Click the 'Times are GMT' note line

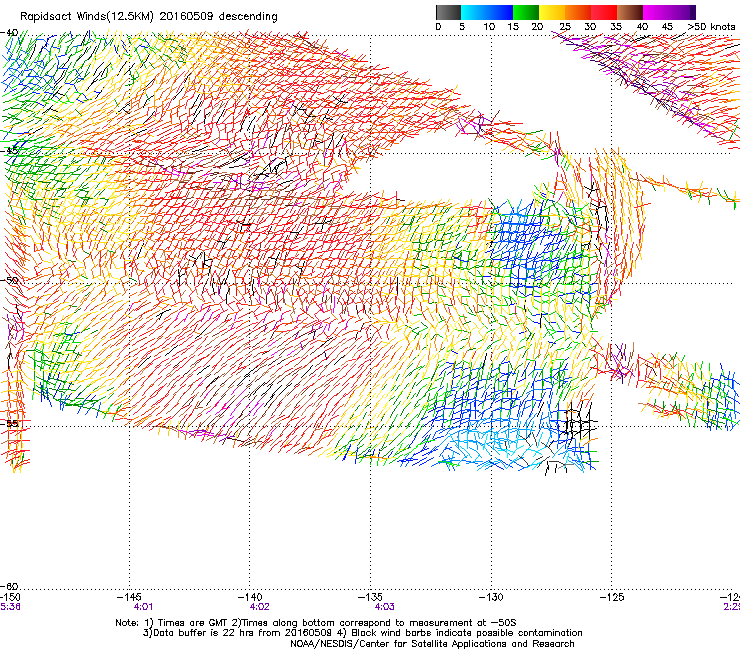[316, 623]
